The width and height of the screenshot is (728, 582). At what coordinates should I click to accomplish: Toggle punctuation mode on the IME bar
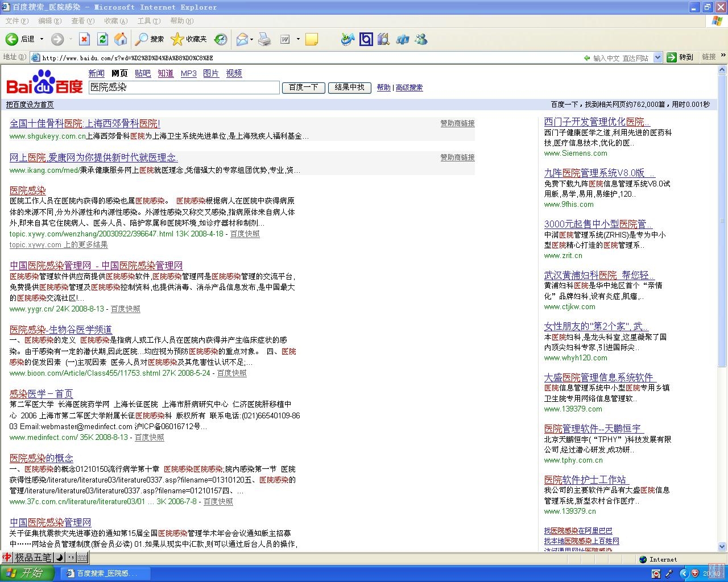point(71,557)
